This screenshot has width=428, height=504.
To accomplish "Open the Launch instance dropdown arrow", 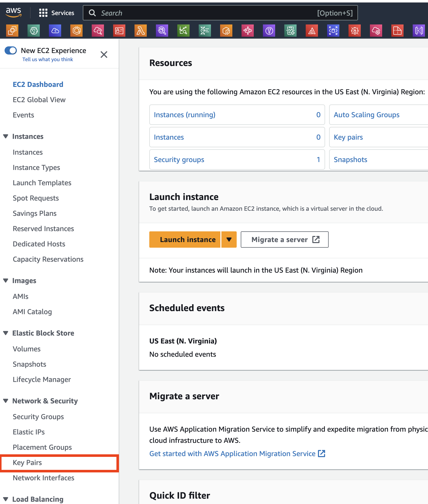I will (229, 240).
